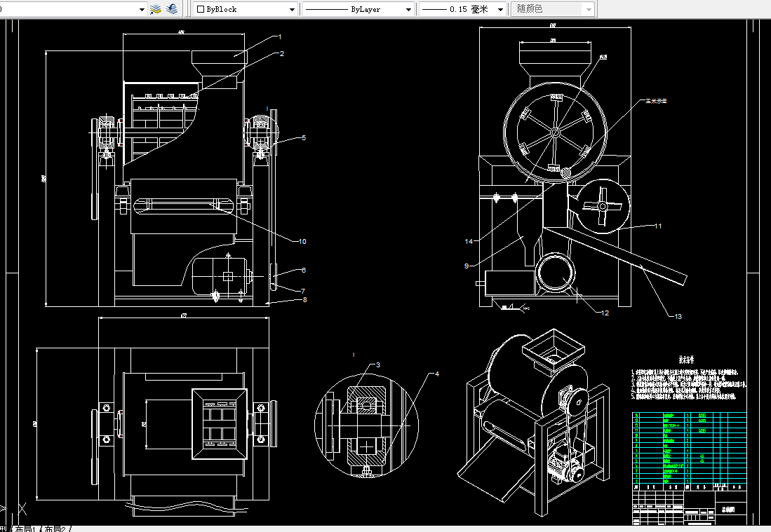Select callout number 5 near the bearing
The height and width of the screenshot is (532, 771).
pyautogui.click(x=304, y=137)
